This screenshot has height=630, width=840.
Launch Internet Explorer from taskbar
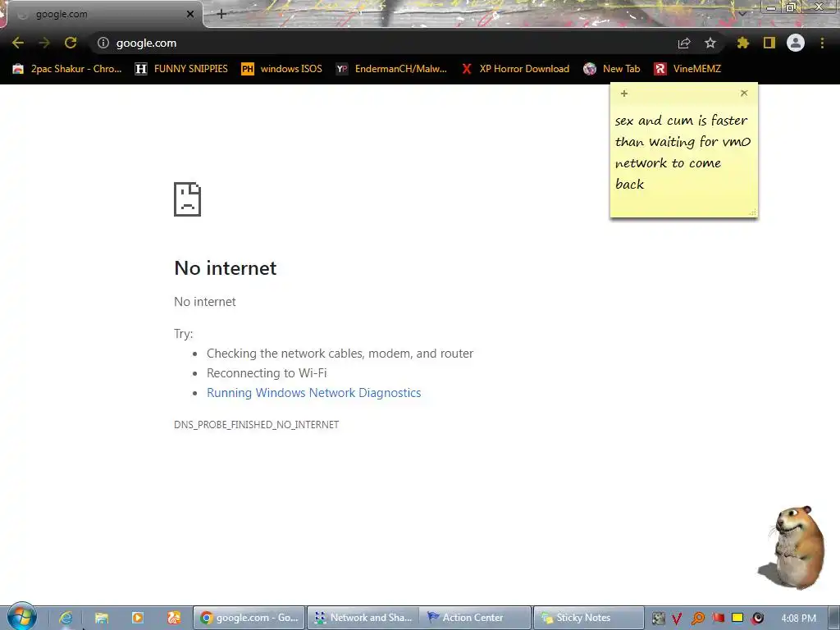(66, 618)
